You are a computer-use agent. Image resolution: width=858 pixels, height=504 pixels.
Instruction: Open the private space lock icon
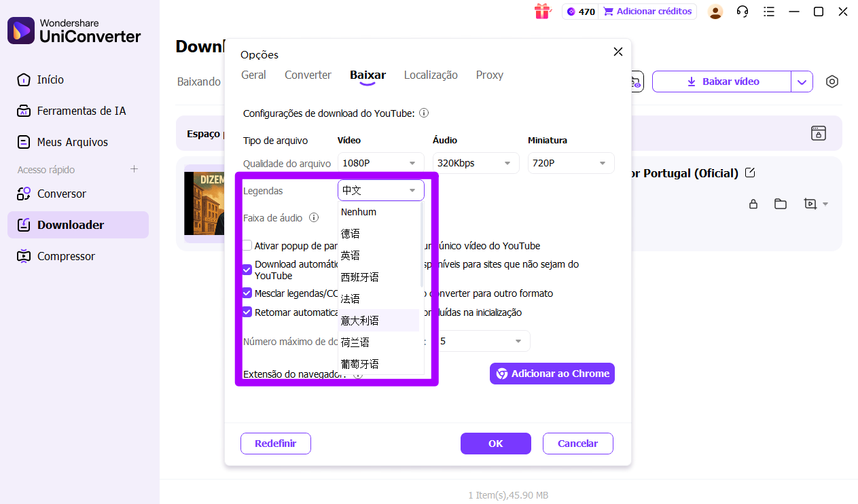pyautogui.click(x=753, y=203)
